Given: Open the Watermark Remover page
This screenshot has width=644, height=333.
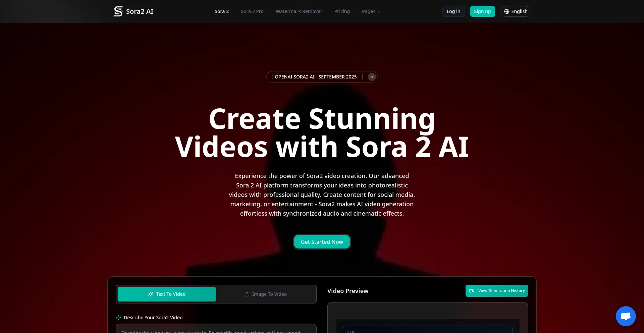Looking at the screenshot, I should (299, 11).
